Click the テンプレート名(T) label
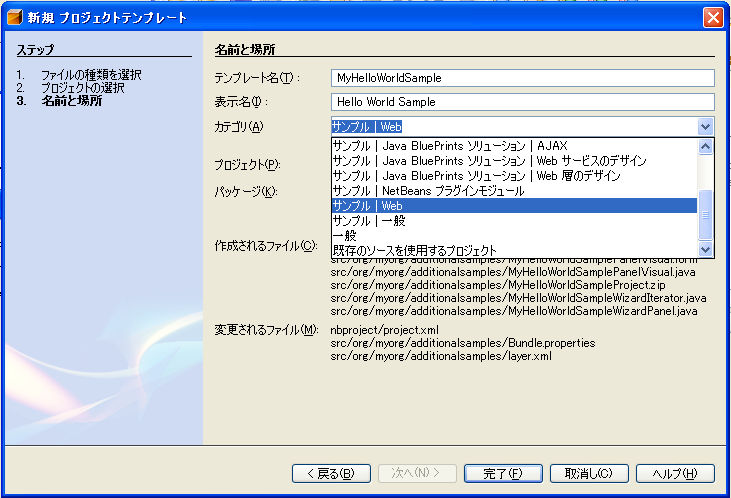 (x=257, y=78)
